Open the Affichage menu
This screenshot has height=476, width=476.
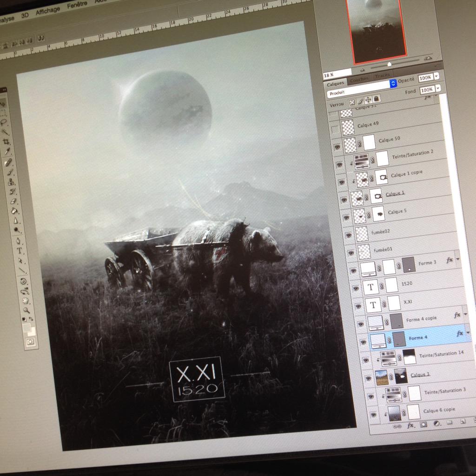[48, 11]
